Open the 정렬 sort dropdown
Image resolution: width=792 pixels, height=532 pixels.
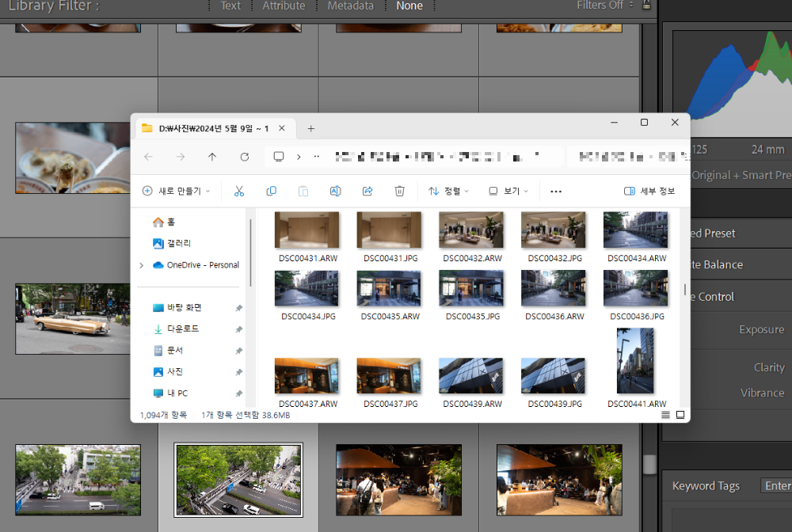(x=448, y=191)
